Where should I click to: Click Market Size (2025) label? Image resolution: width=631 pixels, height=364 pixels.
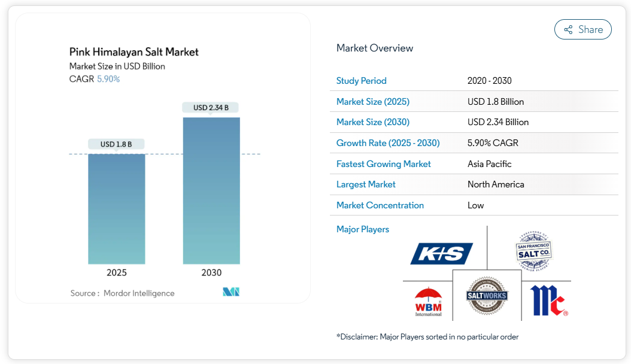[372, 102]
